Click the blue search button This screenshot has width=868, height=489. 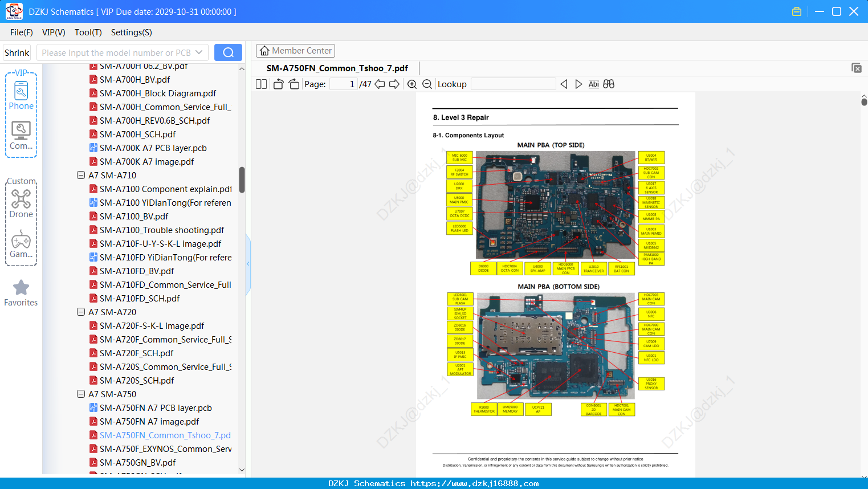pyautogui.click(x=228, y=52)
